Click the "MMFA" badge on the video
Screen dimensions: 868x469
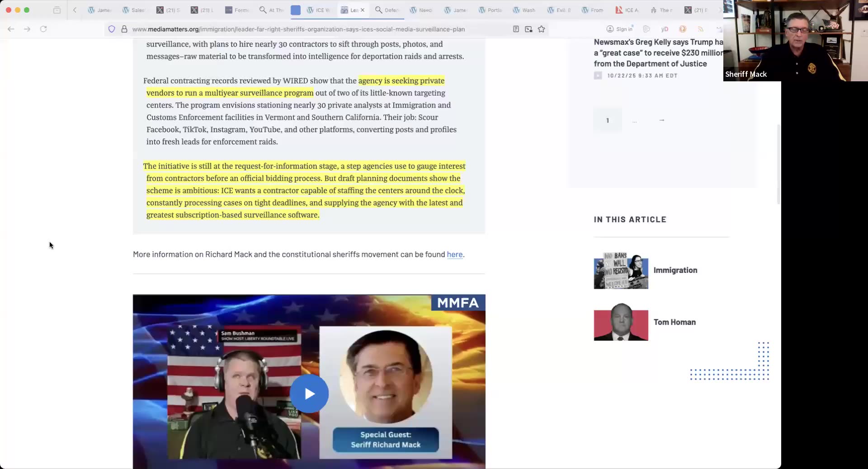pyautogui.click(x=458, y=303)
